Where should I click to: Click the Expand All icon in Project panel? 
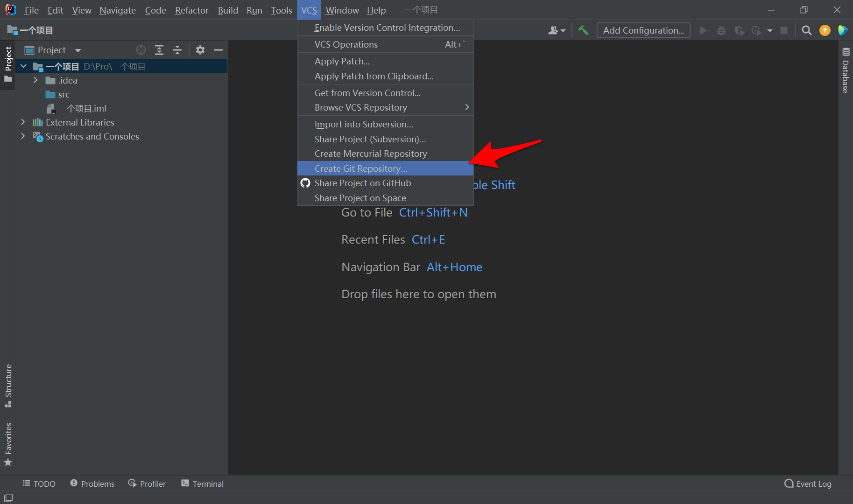point(159,50)
